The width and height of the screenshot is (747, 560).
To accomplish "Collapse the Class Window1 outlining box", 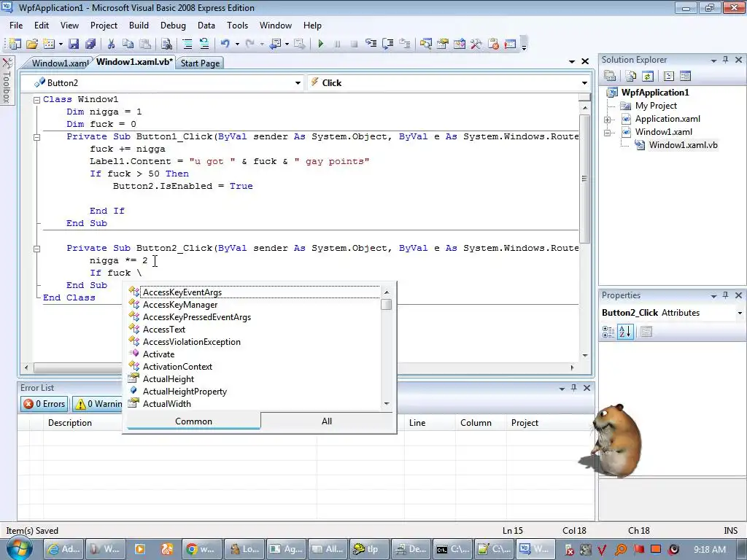I will point(36,99).
